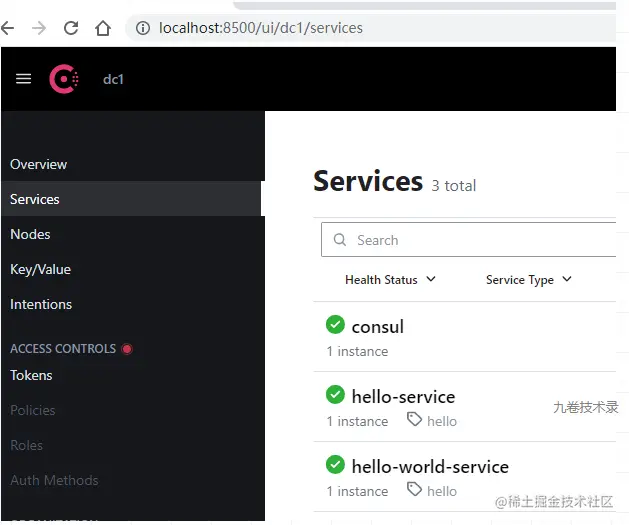Click "1 instance" under consul
Screen dimensions: 629x525
tap(357, 351)
